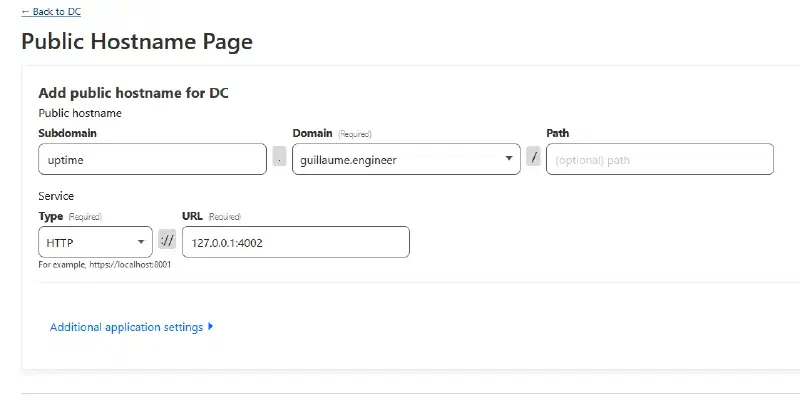The image size is (800, 403).
Task: Click the Public Hostname Page heading
Action: [137, 41]
